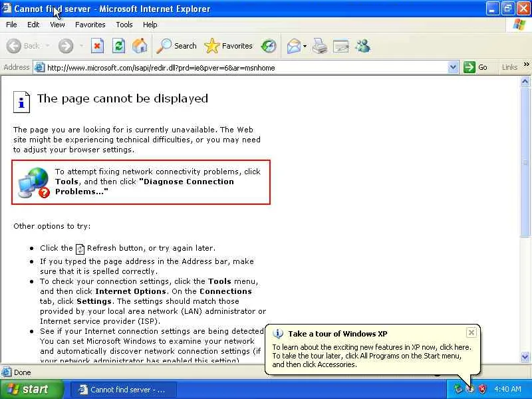
Task: Click the Forward arrow button
Action: (x=65, y=46)
